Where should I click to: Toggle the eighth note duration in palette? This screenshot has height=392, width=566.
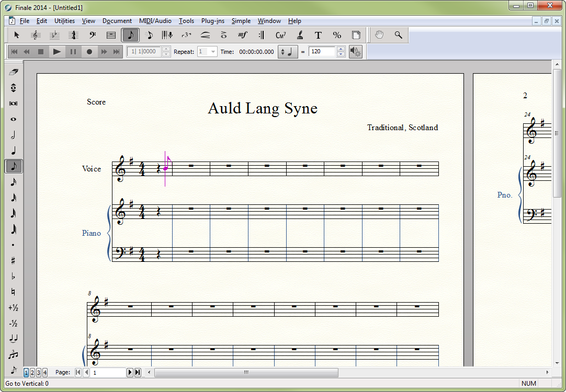pyautogui.click(x=14, y=166)
